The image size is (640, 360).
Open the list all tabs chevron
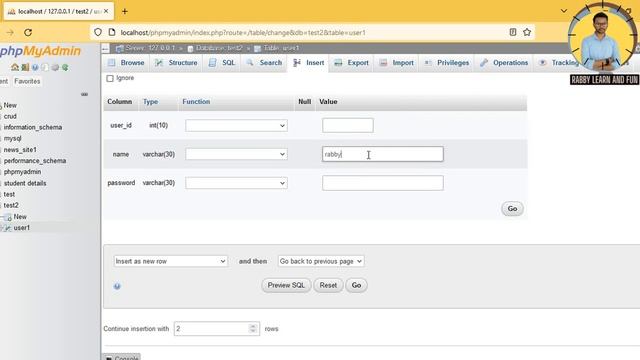click(564, 11)
